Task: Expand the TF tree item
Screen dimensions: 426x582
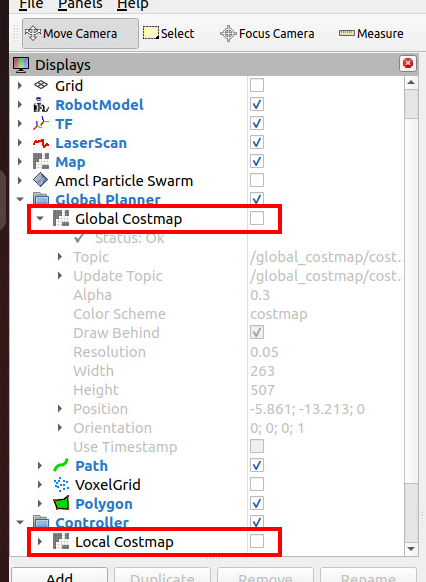Action: click(x=20, y=123)
